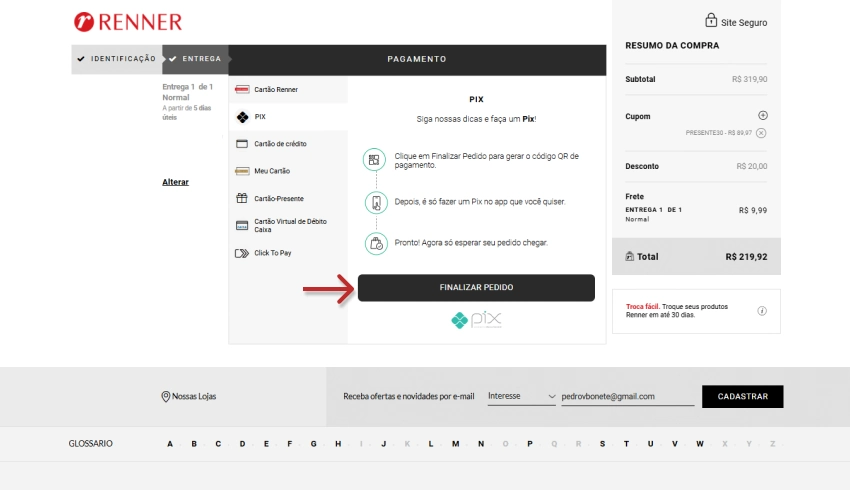This screenshot has height=490, width=850.
Task: Click the Alterar delivery link
Action: pos(175,182)
